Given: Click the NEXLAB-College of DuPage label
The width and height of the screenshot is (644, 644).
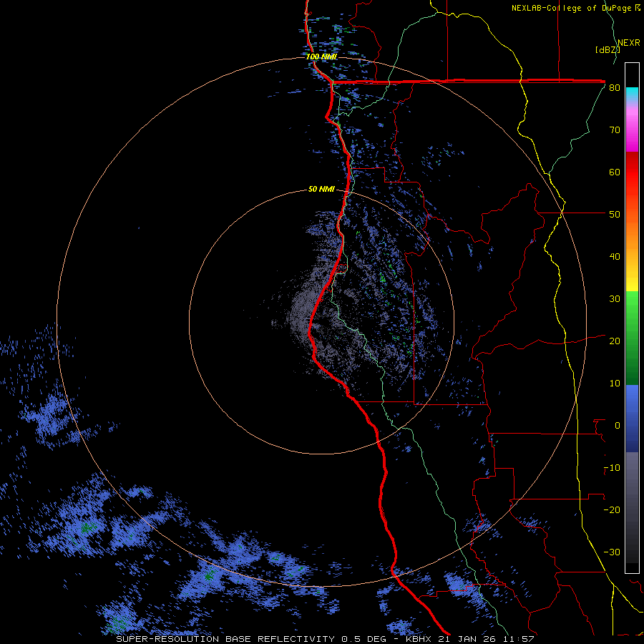Looking at the screenshot, I should pyautogui.click(x=575, y=8).
